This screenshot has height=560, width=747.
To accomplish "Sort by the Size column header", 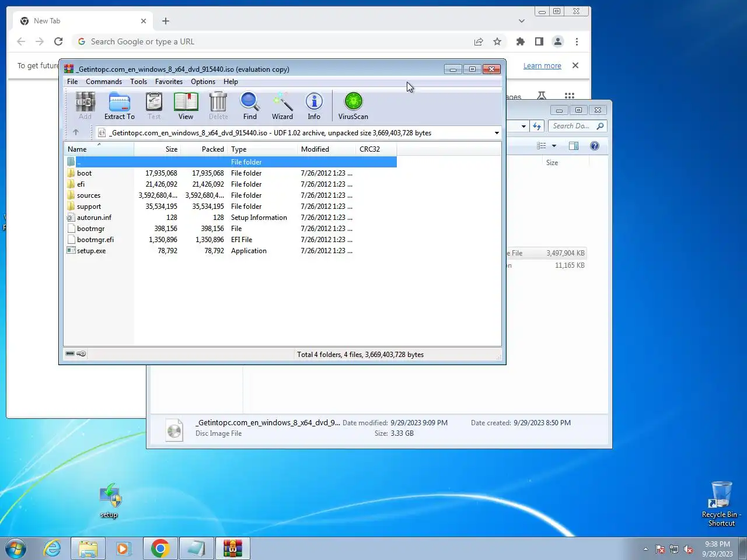I will click(x=158, y=149).
